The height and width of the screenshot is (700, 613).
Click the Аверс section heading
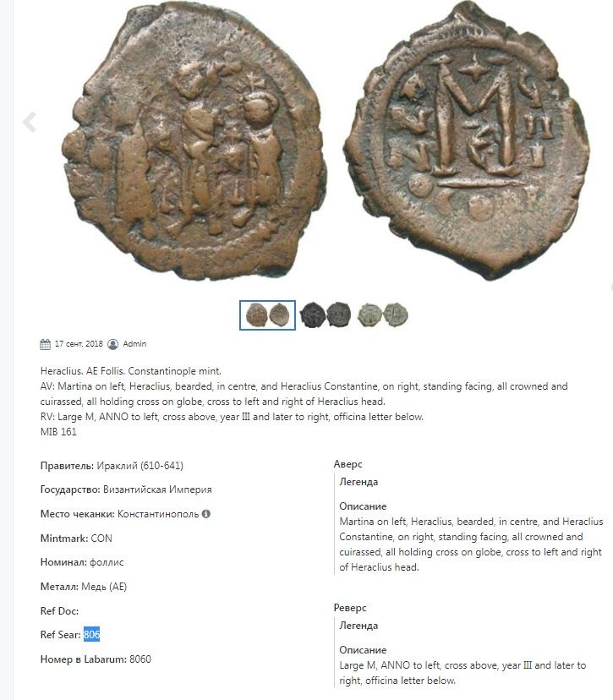pyautogui.click(x=348, y=464)
